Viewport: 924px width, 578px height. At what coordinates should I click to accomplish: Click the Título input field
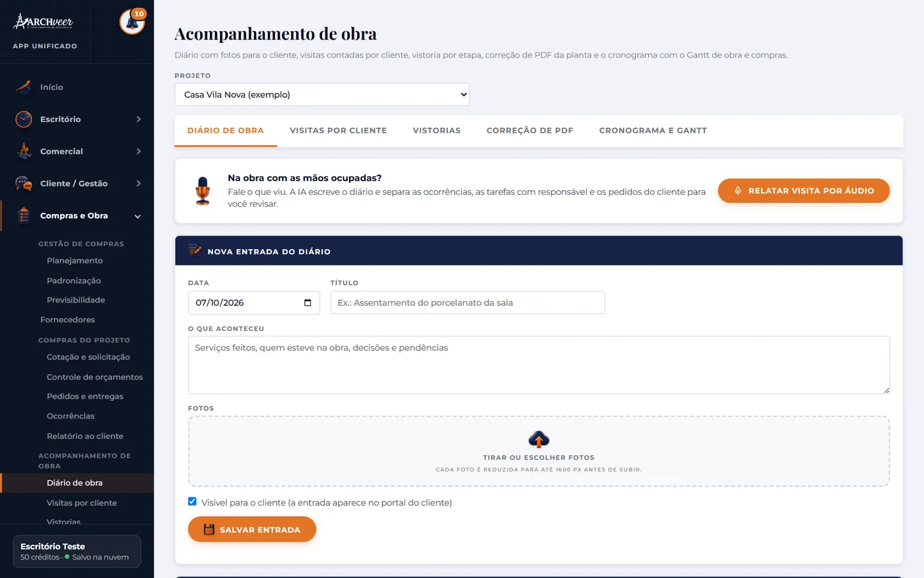467,303
